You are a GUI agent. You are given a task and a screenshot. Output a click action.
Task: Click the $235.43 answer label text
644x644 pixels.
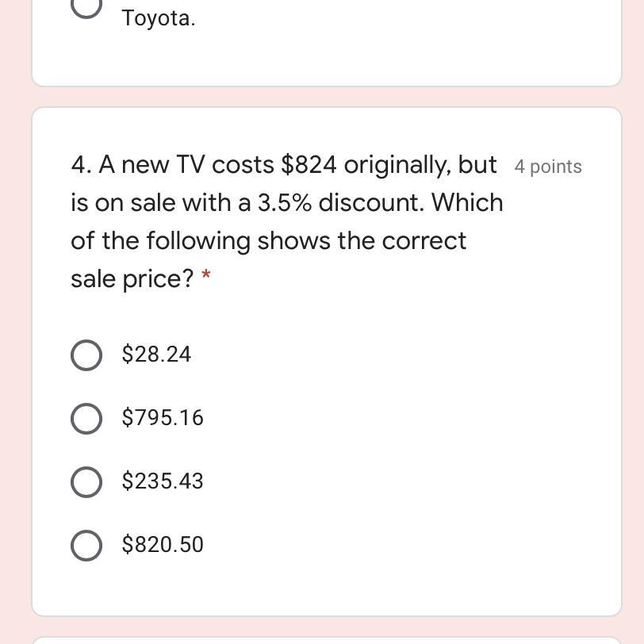coord(163,481)
